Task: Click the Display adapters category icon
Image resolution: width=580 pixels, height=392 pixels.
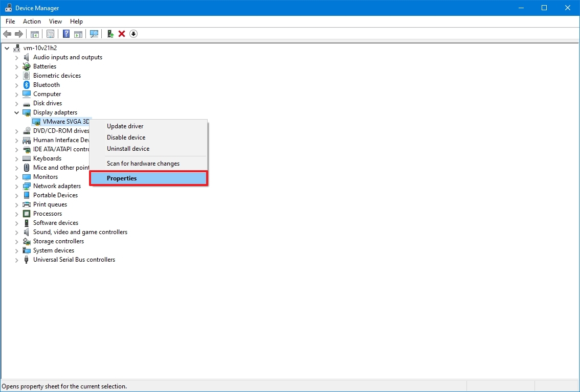Action: coord(26,112)
